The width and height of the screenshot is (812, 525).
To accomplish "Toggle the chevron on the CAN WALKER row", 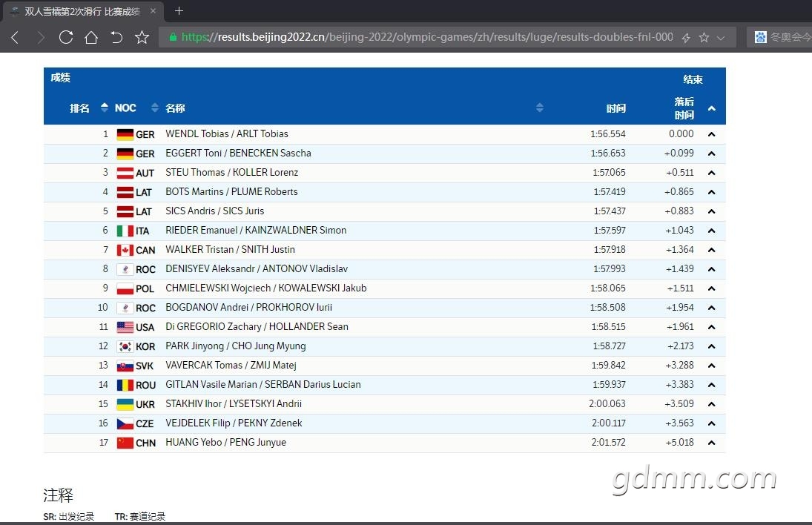I will (x=712, y=250).
